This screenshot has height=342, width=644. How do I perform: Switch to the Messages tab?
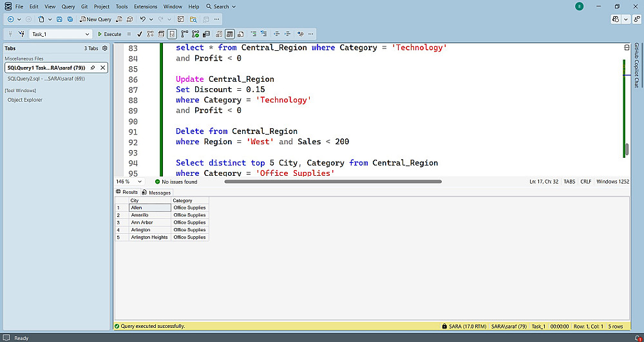[x=156, y=193]
